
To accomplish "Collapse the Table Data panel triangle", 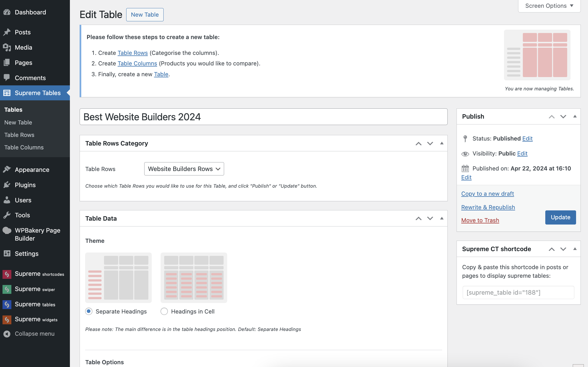I will tap(442, 218).
